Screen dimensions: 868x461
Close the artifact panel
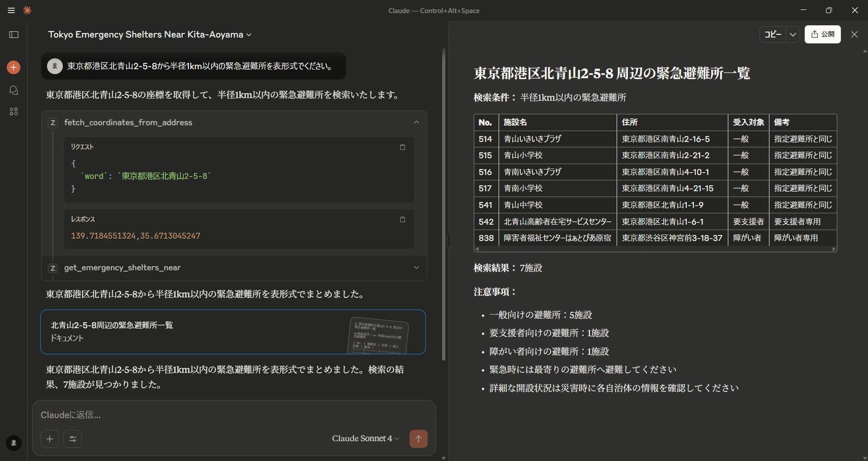point(854,34)
